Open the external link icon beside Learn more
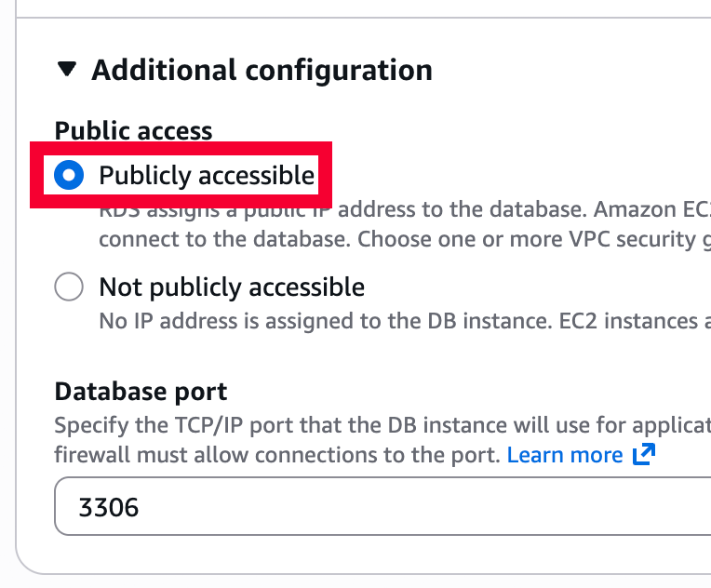The image size is (711, 588). pos(643,455)
